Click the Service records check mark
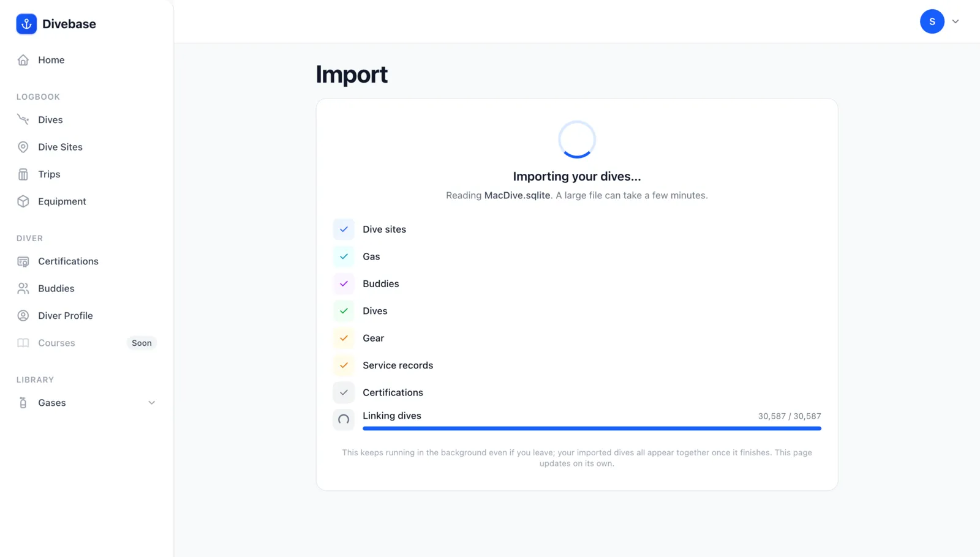980x557 pixels. 344,365
